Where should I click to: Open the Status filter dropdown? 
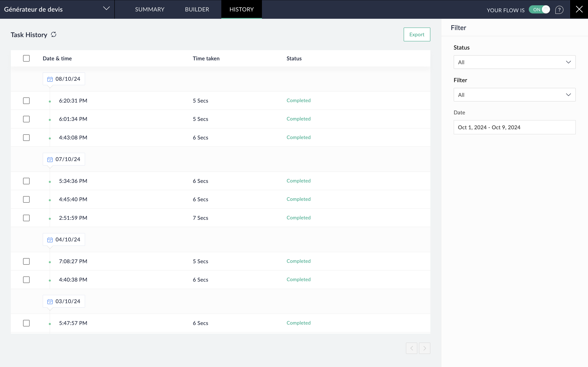514,62
